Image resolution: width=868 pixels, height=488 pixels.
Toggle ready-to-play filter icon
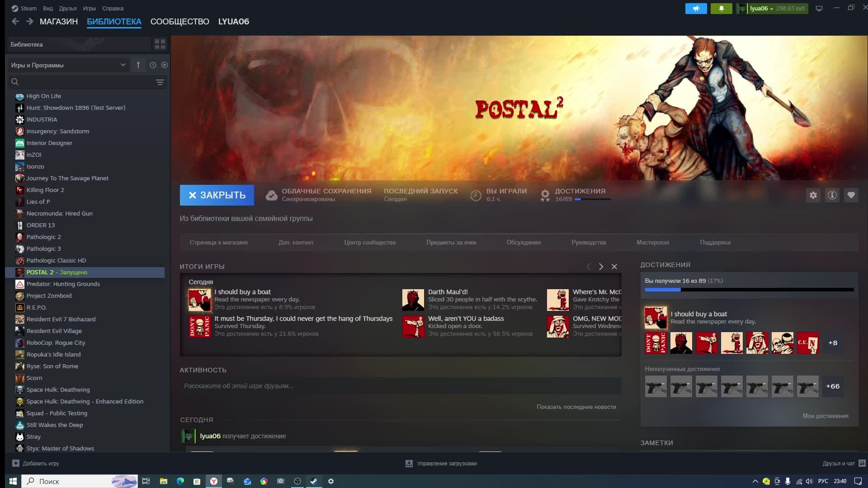pos(165,65)
